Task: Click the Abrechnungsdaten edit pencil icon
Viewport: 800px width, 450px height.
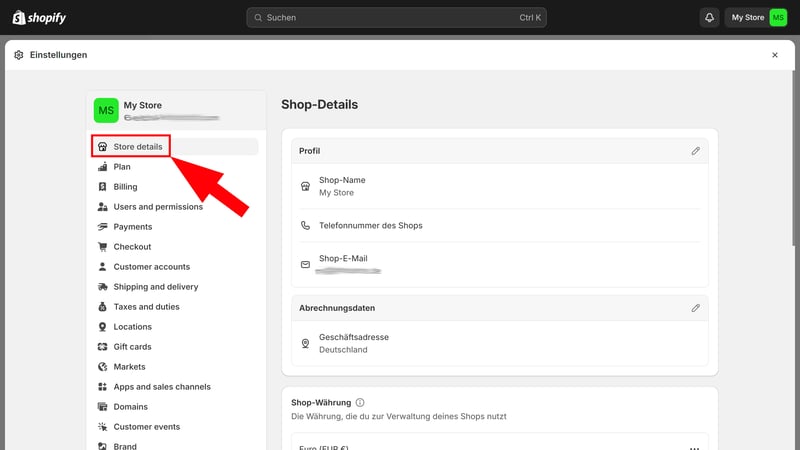Action: pos(696,308)
